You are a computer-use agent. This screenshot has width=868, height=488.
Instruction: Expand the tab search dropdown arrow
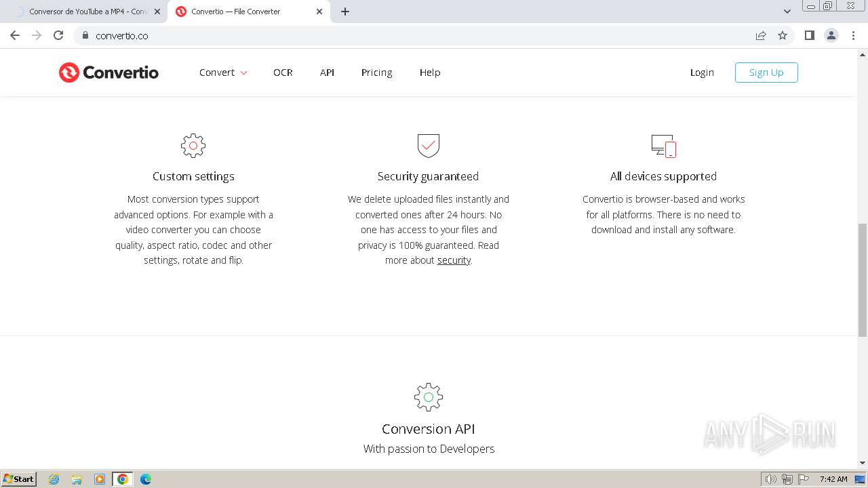tap(787, 12)
